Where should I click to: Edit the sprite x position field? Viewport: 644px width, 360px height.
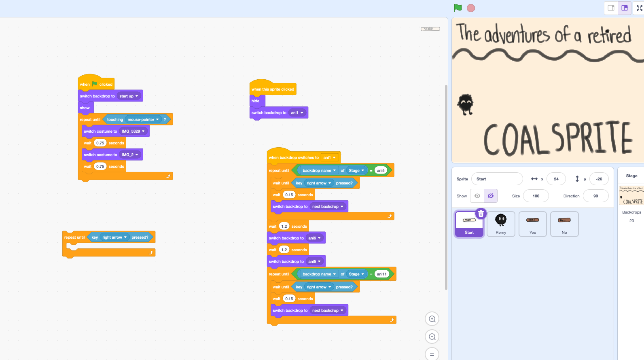[556, 179]
